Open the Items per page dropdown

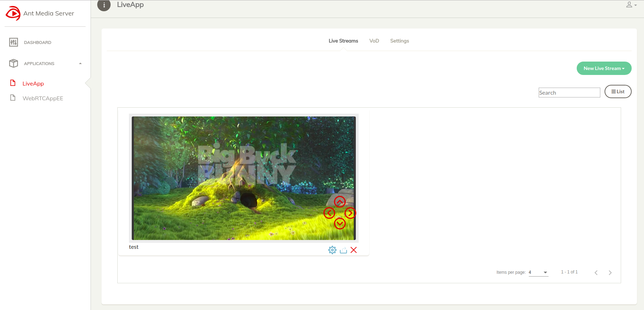538,272
